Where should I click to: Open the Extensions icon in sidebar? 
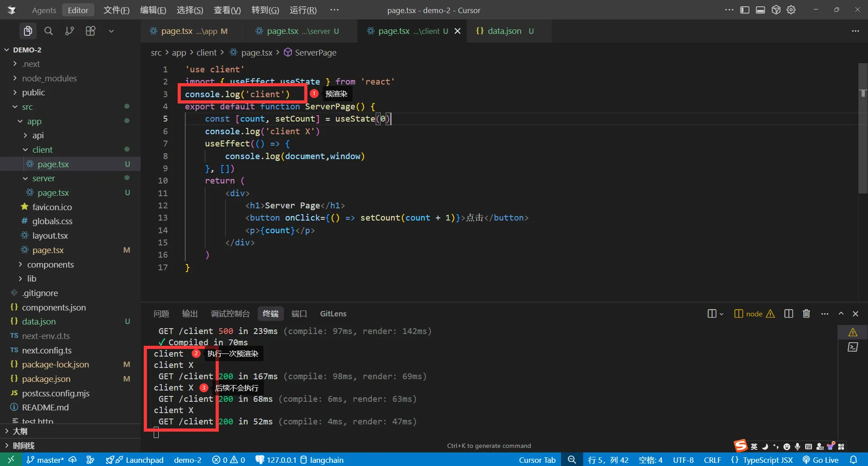pyautogui.click(x=90, y=31)
